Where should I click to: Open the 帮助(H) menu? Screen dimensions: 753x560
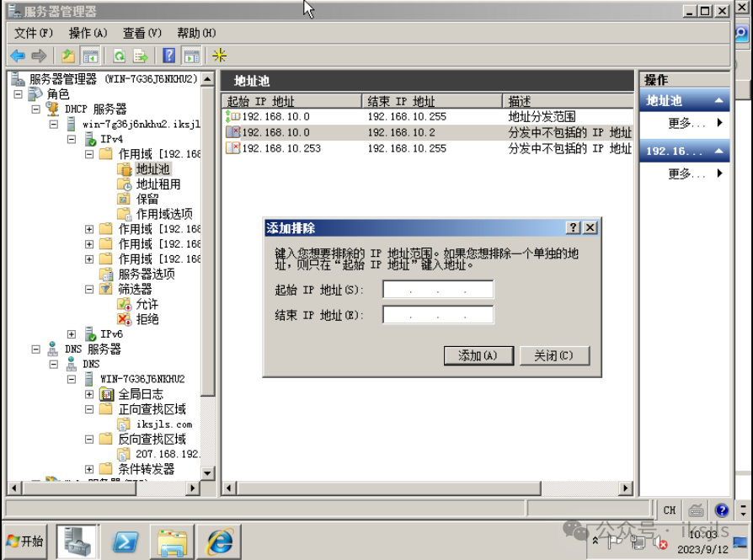point(196,33)
